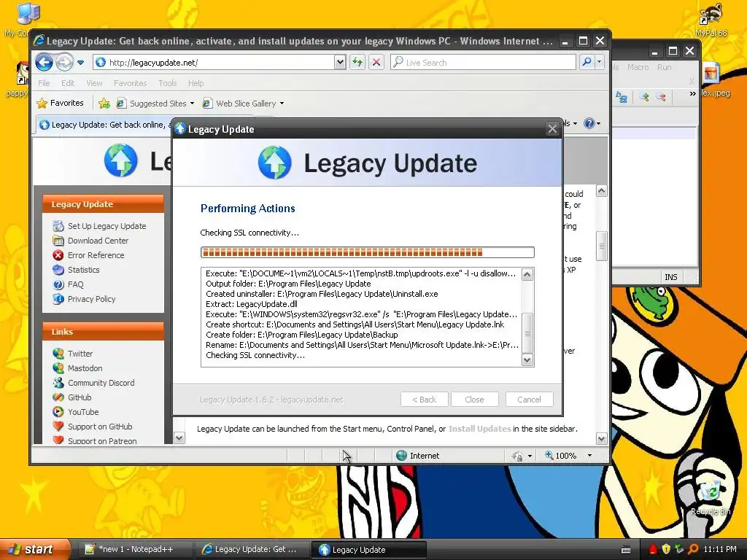
Task: Click the IE Help question mark icon
Action: tap(589, 123)
